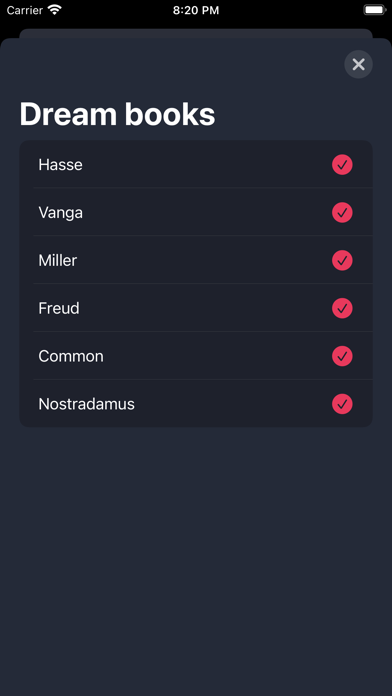392x696 pixels.
Task: Click the Carrier text in status bar
Action: pos(25,10)
